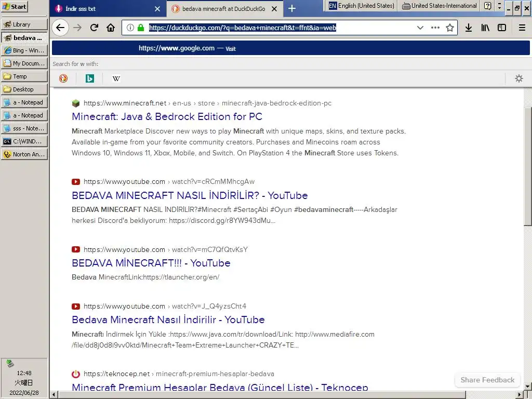The image size is (532, 399).
Task: Open the Start menu
Action: tap(14, 7)
